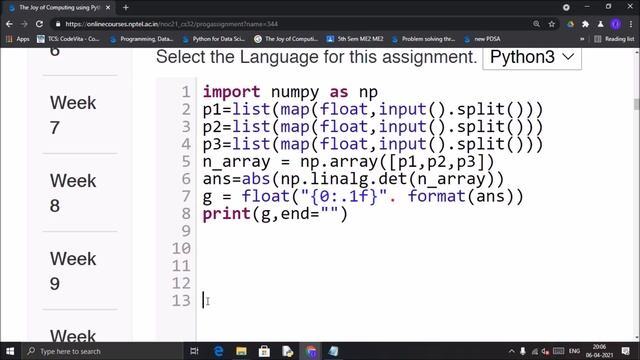Open Python for Data Sci bookmark

tap(213, 39)
